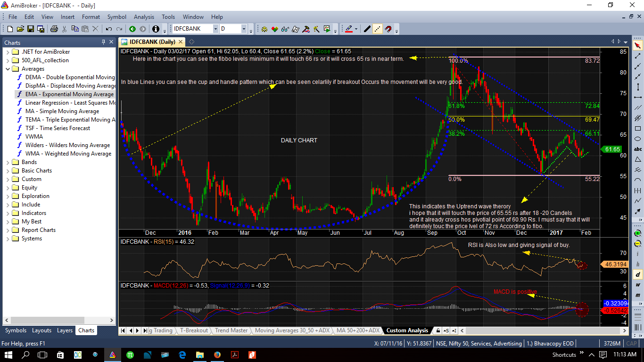
Task: Switch to the Symbols panel tab
Action: pyautogui.click(x=16, y=330)
